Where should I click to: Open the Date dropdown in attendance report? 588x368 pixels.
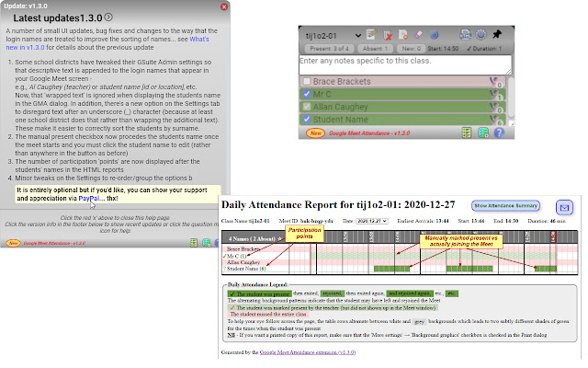point(371,221)
